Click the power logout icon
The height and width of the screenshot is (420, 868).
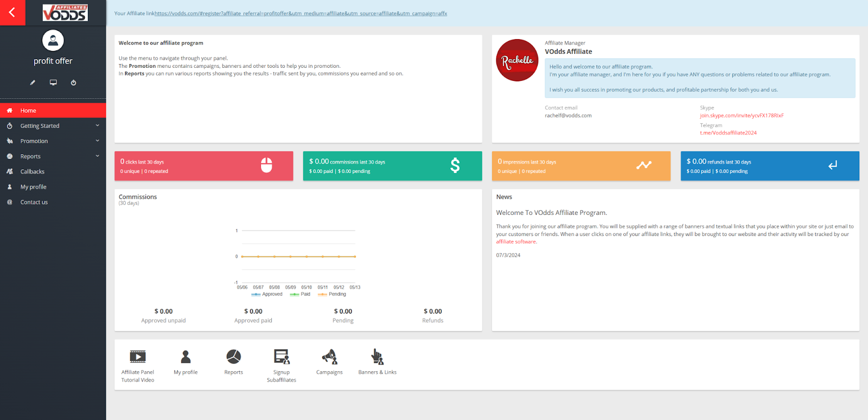point(73,82)
